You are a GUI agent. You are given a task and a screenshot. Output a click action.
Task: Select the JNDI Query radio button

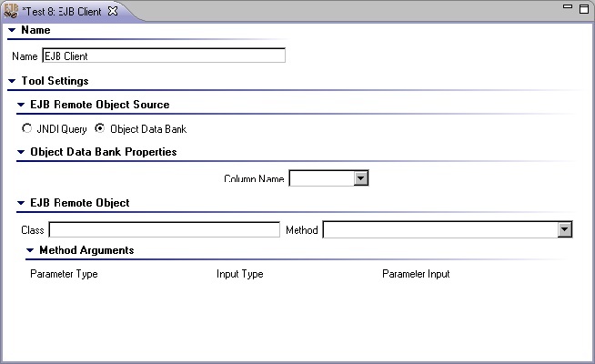pos(26,128)
